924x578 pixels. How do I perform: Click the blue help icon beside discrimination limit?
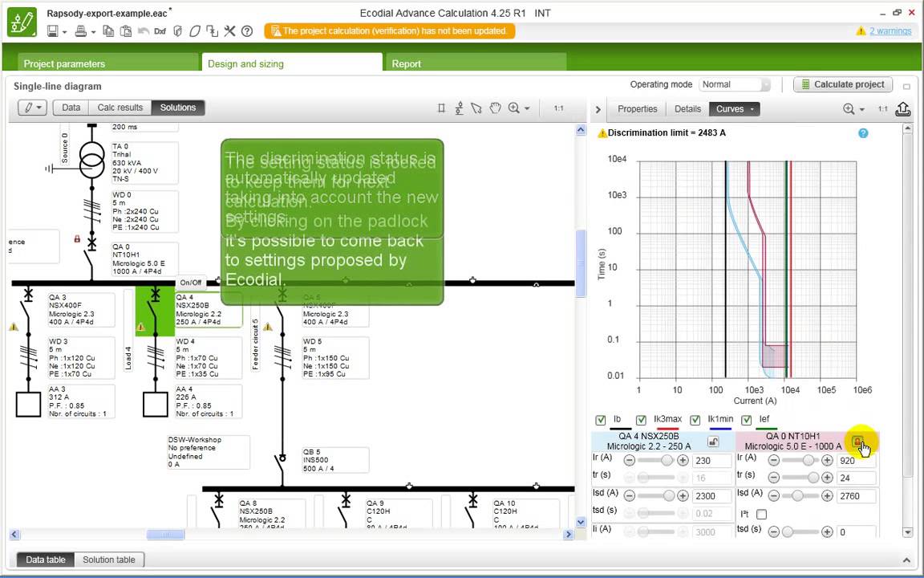tap(863, 133)
